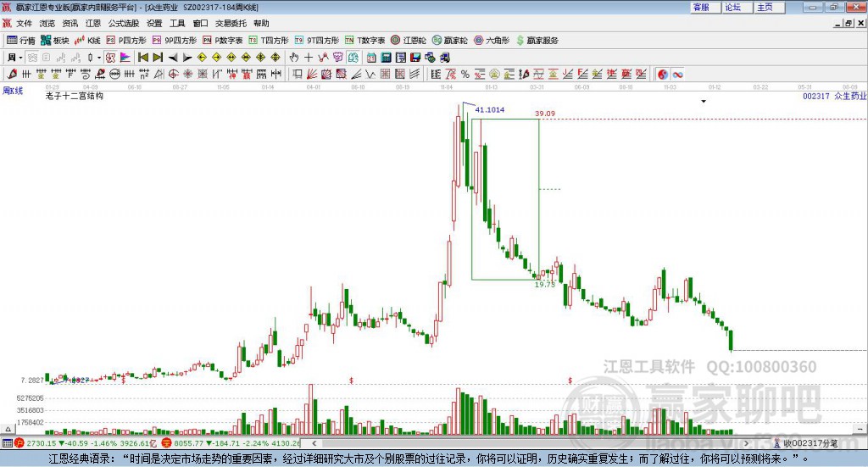Toggle the blue infinity loop icon
Screen dimensions: 868x467
coord(677,74)
